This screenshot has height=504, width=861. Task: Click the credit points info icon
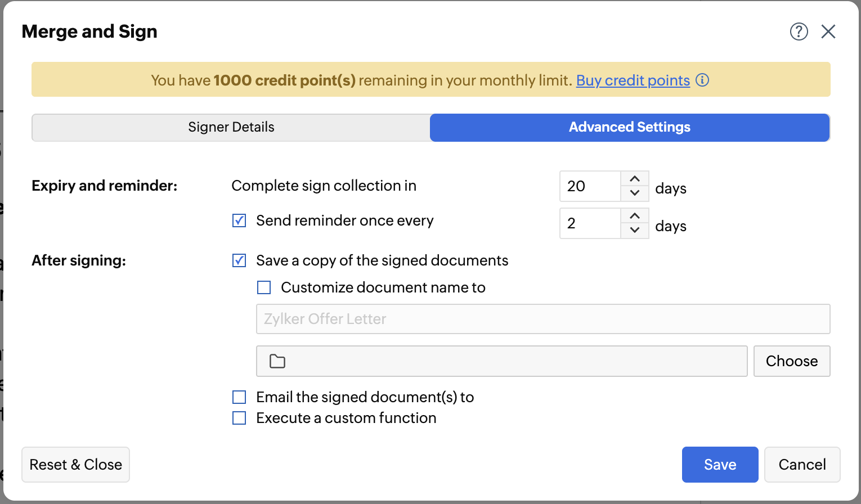(x=702, y=80)
